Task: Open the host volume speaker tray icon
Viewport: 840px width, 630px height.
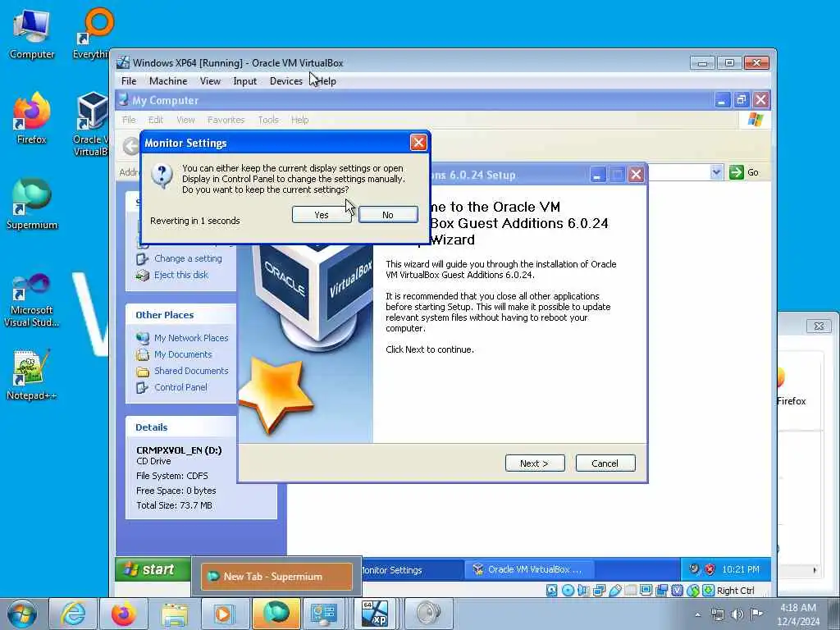Action: click(737, 614)
